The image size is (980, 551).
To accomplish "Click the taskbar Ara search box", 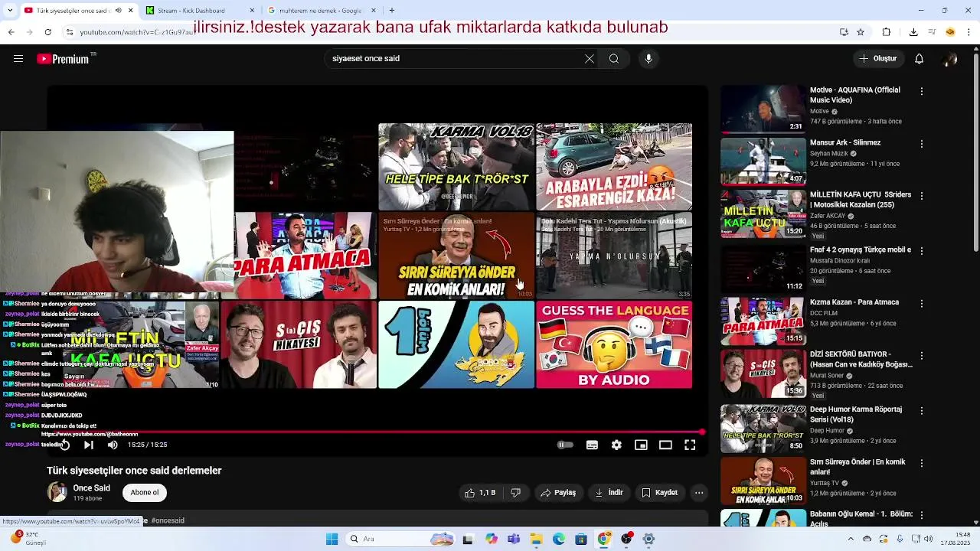I will [x=400, y=539].
